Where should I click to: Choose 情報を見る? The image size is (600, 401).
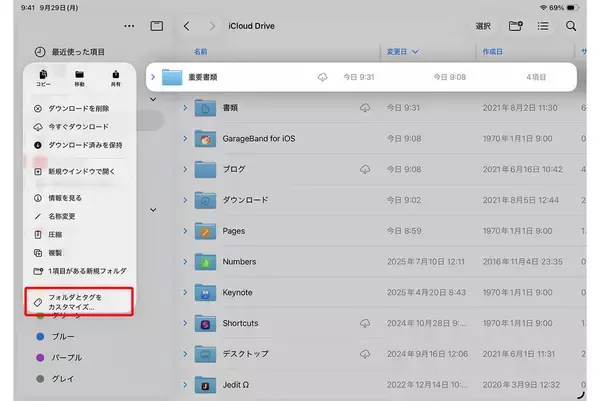pyautogui.click(x=80, y=198)
